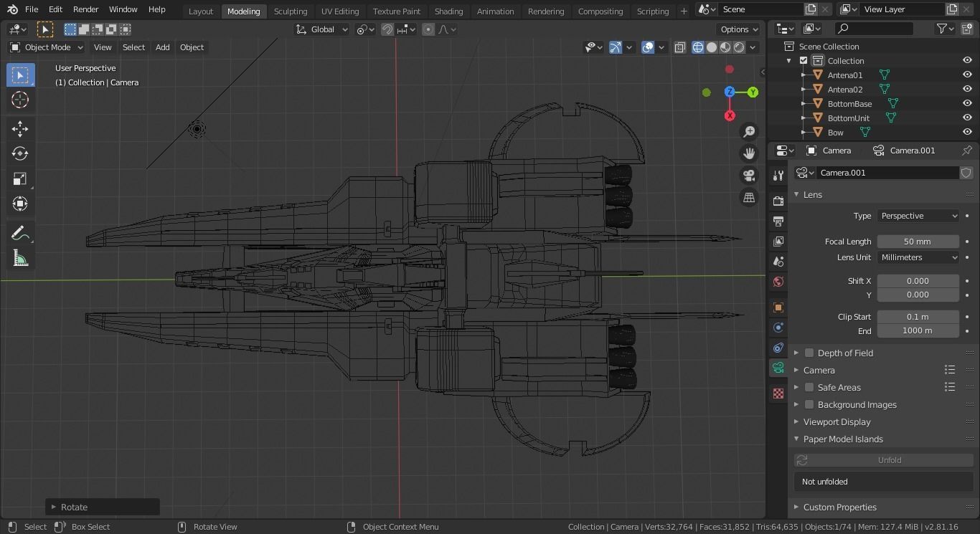Select the Wireframe shading mode icon

pos(697,47)
